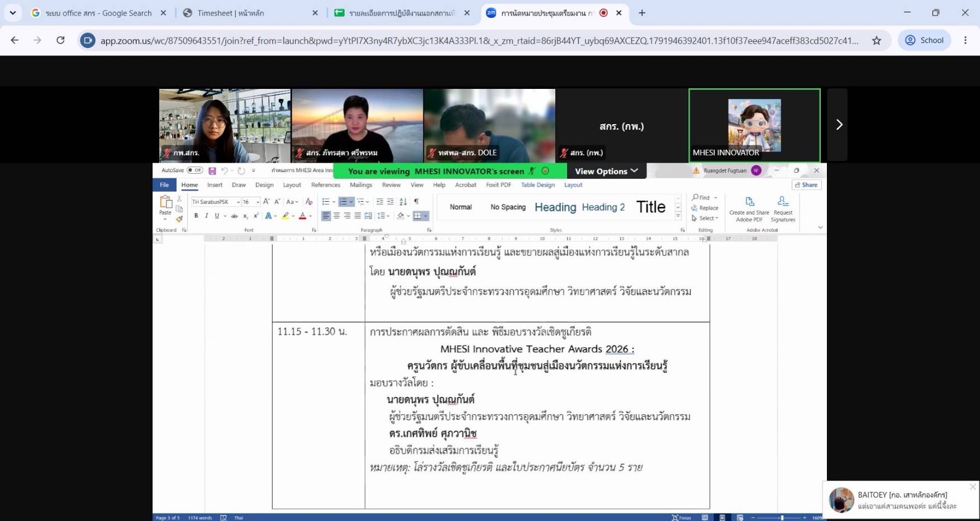Click the Increase Font Size icon
The image size is (980, 521).
coord(267,202)
